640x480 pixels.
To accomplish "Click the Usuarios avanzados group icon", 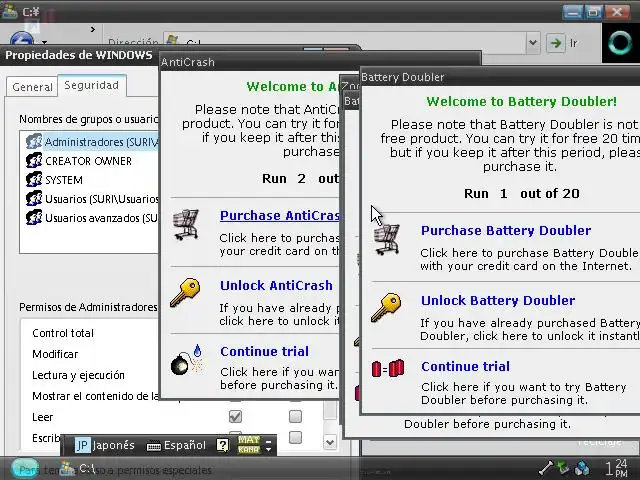I will click(x=34, y=218).
